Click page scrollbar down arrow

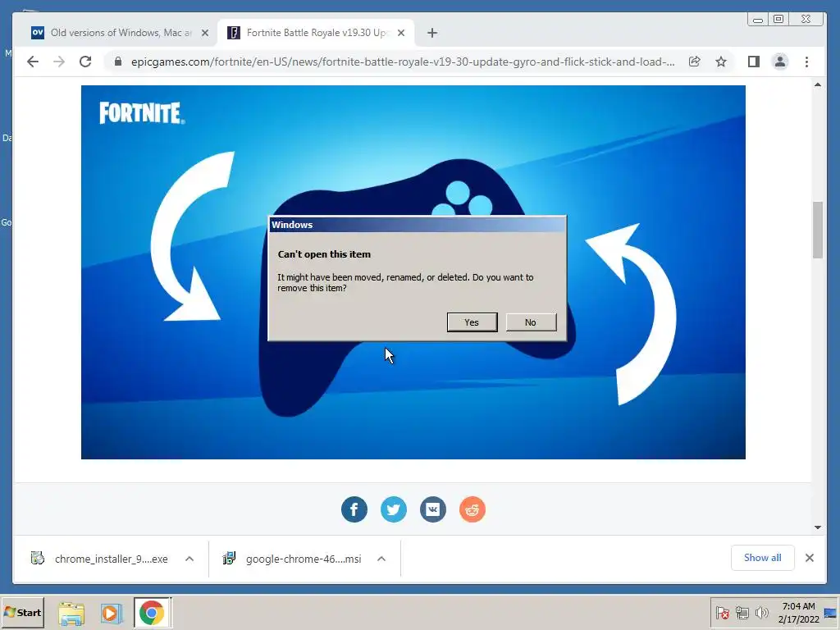[818, 527]
